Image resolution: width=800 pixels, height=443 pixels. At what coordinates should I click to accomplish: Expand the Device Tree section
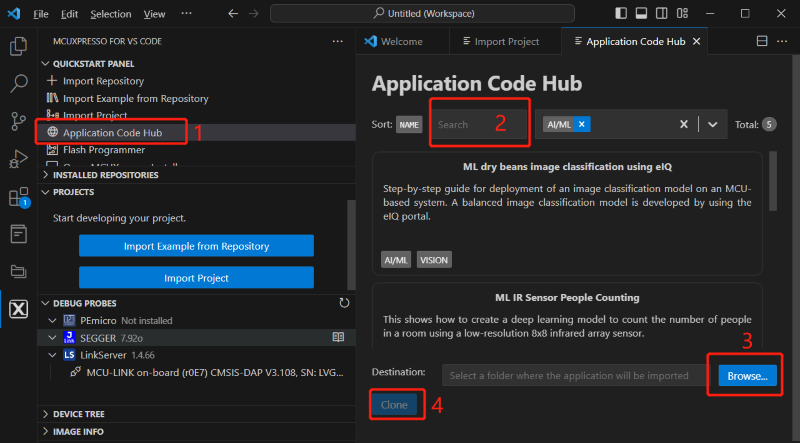tap(78, 413)
